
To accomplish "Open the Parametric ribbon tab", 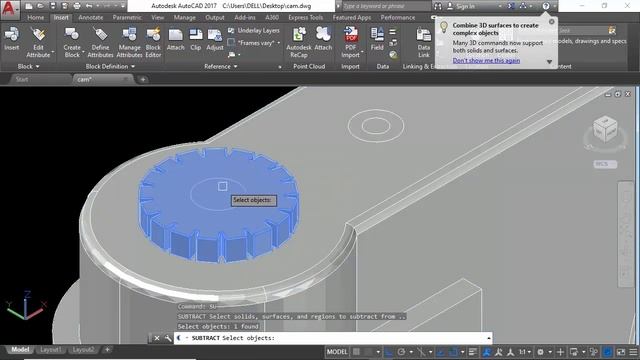I will [127, 18].
